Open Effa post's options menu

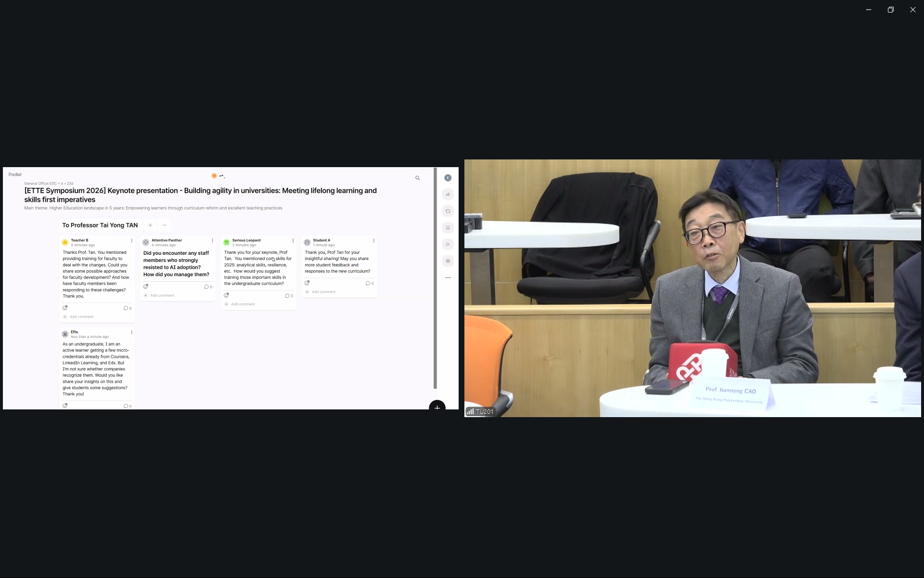point(131,332)
